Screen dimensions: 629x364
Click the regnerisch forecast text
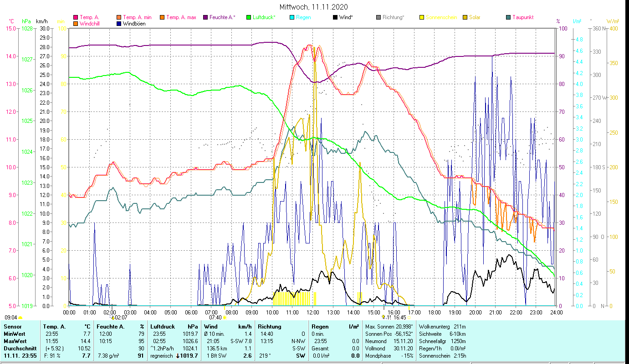(162, 356)
